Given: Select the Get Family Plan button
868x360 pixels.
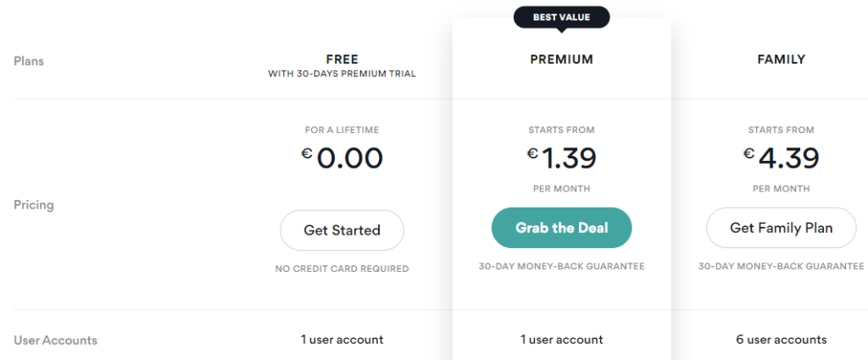Looking at the screenshot, I should pyautogui.click(x=781, y=228).
